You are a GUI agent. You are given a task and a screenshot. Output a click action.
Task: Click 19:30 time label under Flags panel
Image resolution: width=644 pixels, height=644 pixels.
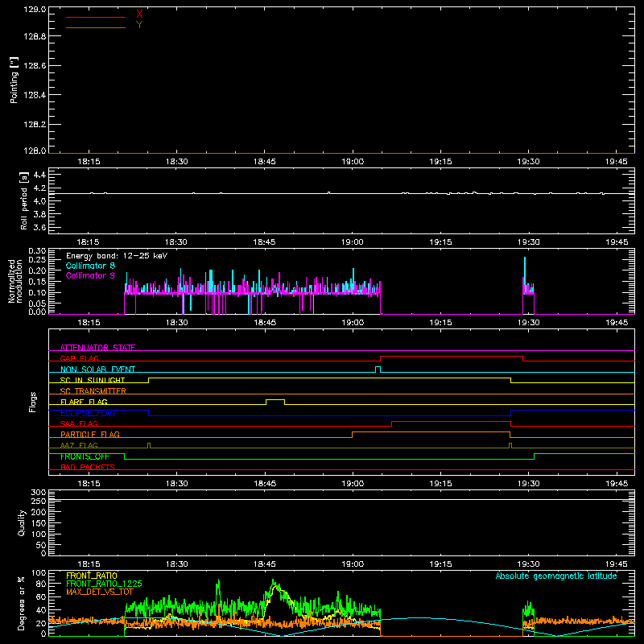(x=529, y=484)
